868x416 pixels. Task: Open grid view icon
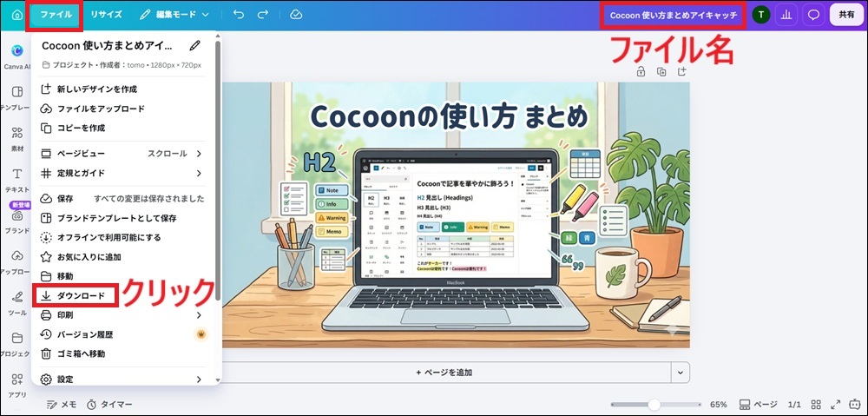click(816, 405)
